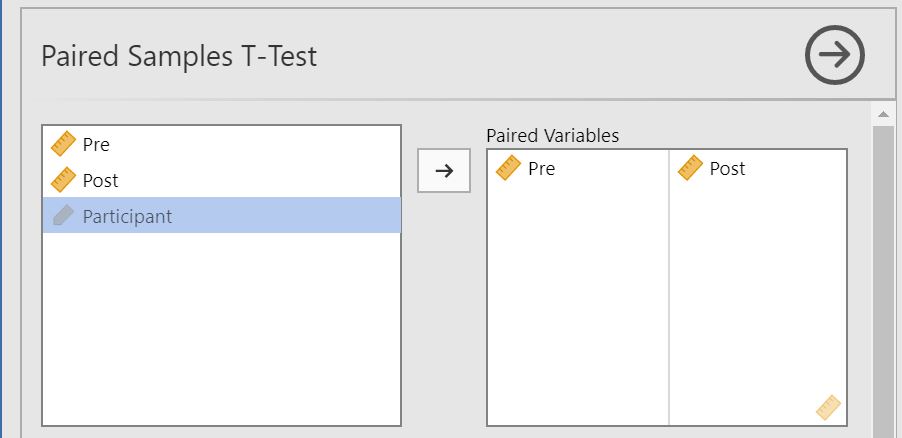Click the ruler icon next to Pre in source list

64,144
